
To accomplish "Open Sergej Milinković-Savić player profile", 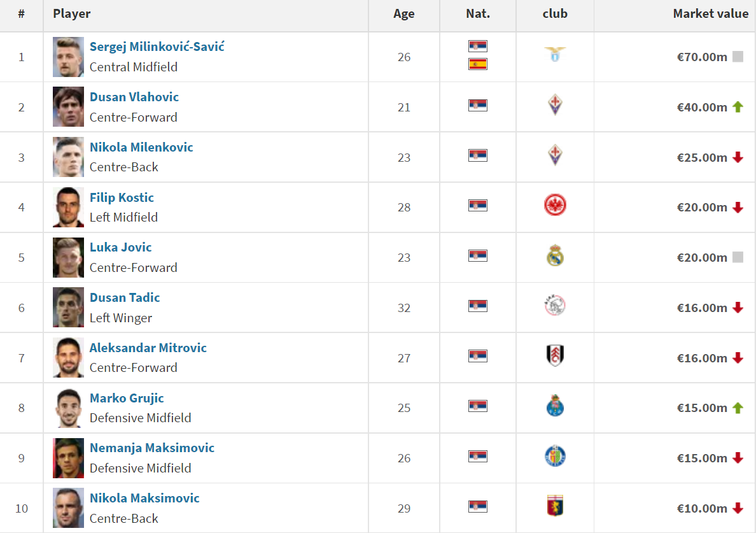I will [x=157, y=46].
